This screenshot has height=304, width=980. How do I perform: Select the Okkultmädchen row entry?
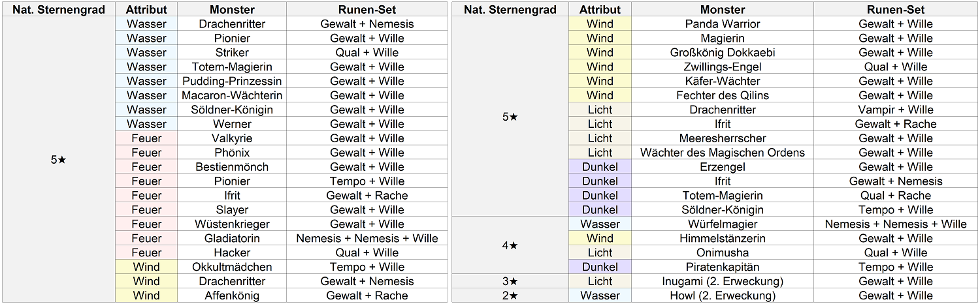(232, 267)
